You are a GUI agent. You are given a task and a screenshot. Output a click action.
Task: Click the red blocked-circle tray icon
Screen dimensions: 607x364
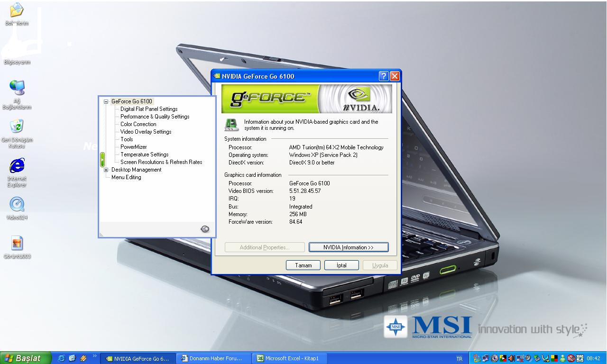571,358
